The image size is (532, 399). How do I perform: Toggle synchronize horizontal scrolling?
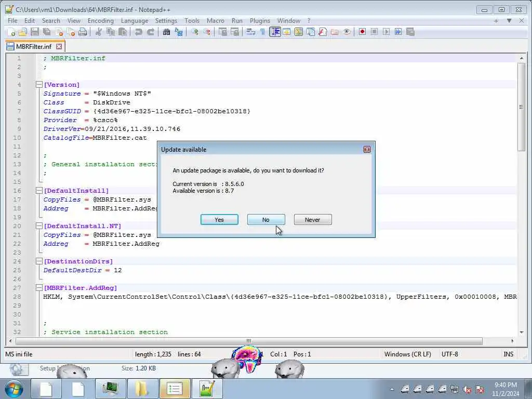pyautogui.click(x=234, y=32)
